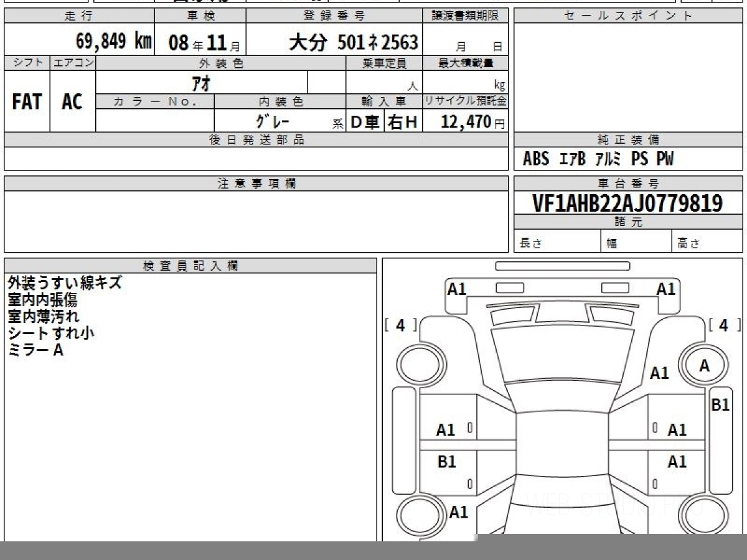This screenshot has height=560, width=747.
Task: Click the グレー interior color value
Action: point(273,121)
